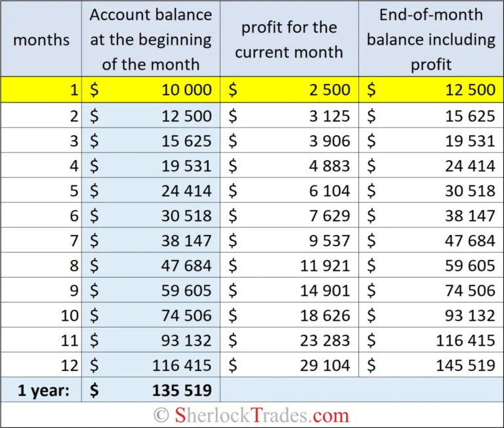Select the 3 906 profit cell

pos(289,141)
